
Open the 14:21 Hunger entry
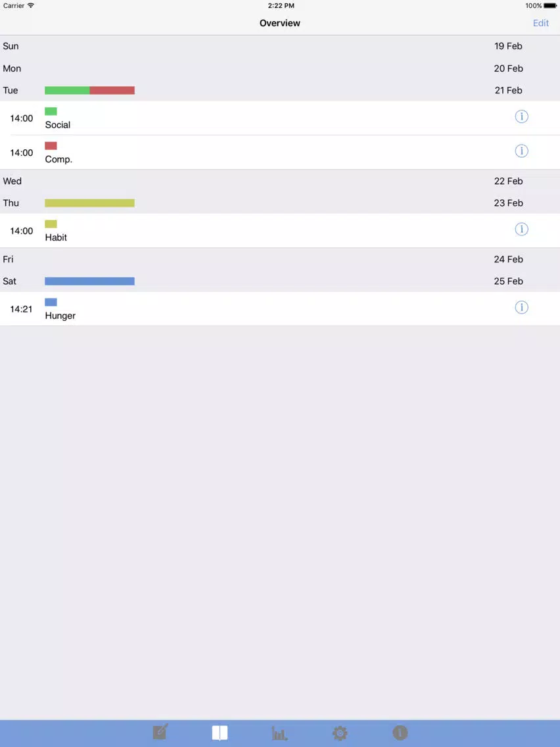point(280,308)
